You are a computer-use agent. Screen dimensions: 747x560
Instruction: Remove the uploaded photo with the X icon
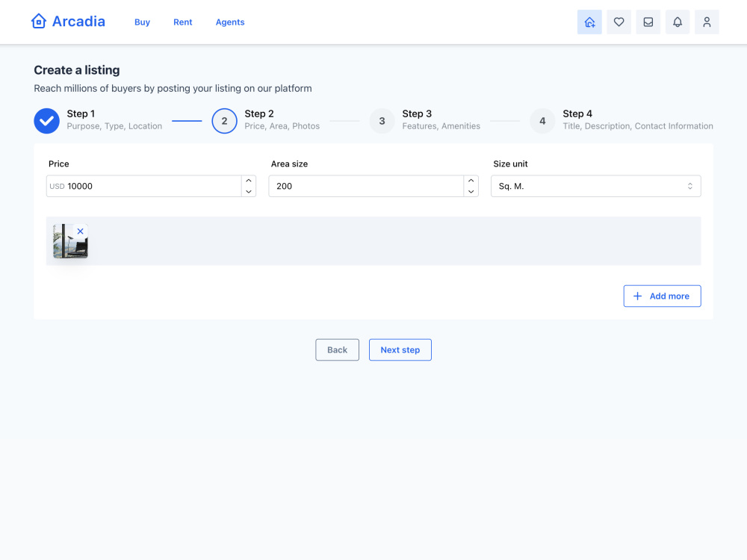click(80, 231)
